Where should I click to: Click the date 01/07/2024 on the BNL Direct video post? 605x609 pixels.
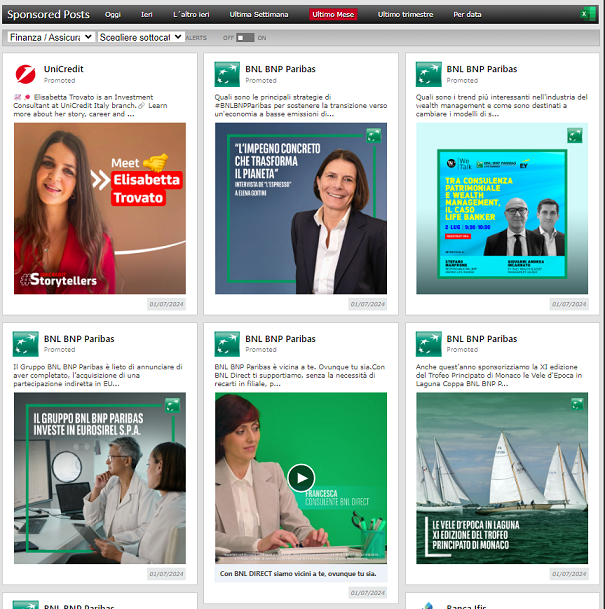point(367,593)
